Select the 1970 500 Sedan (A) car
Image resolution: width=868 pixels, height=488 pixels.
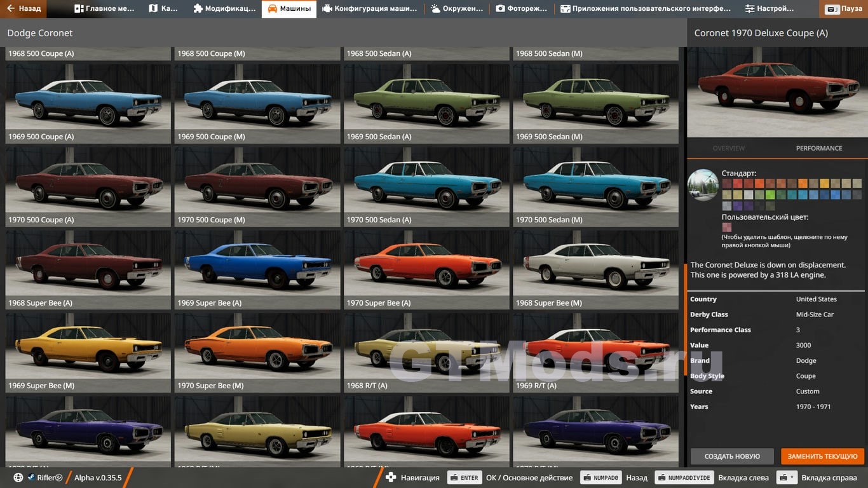(426, 187)
